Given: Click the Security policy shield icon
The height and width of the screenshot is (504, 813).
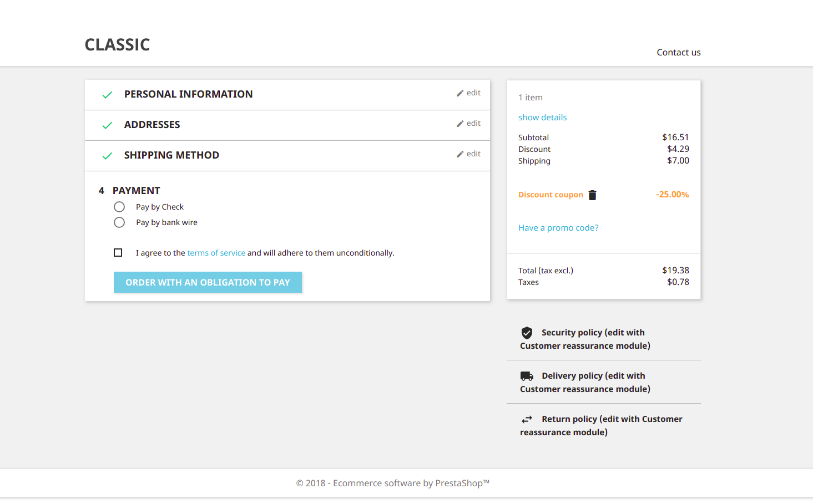Looking at the screenshot, I should pyautogui.click(x=527, y=333).
